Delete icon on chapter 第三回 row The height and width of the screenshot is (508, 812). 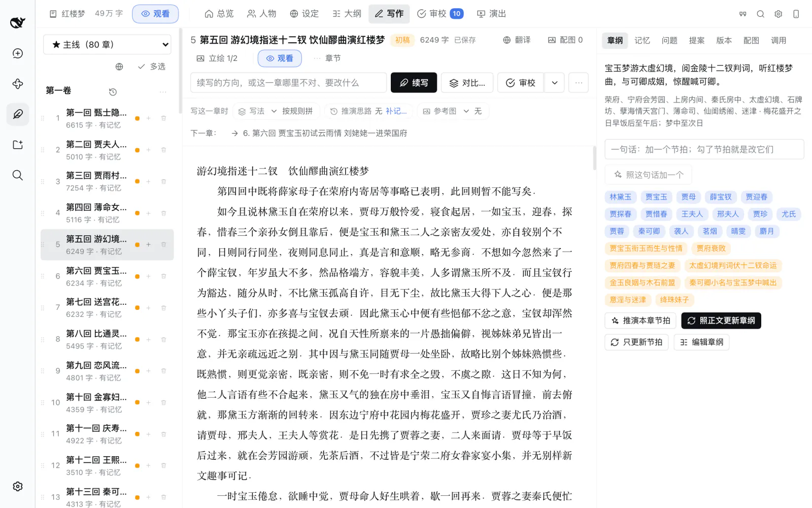[163, 181]
